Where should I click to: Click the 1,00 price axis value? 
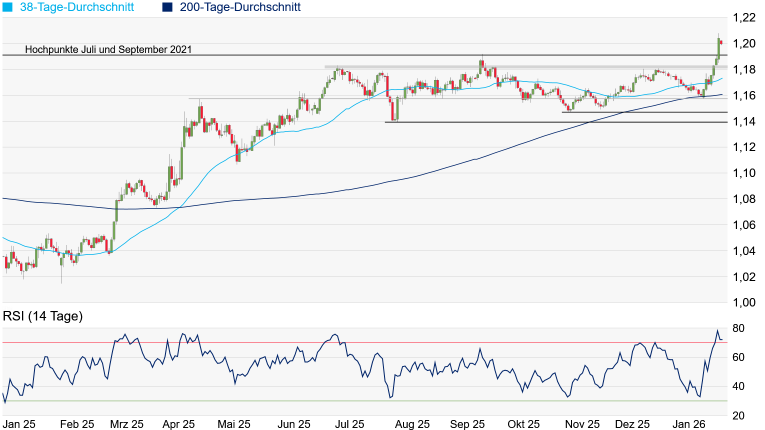pos(743,303)
